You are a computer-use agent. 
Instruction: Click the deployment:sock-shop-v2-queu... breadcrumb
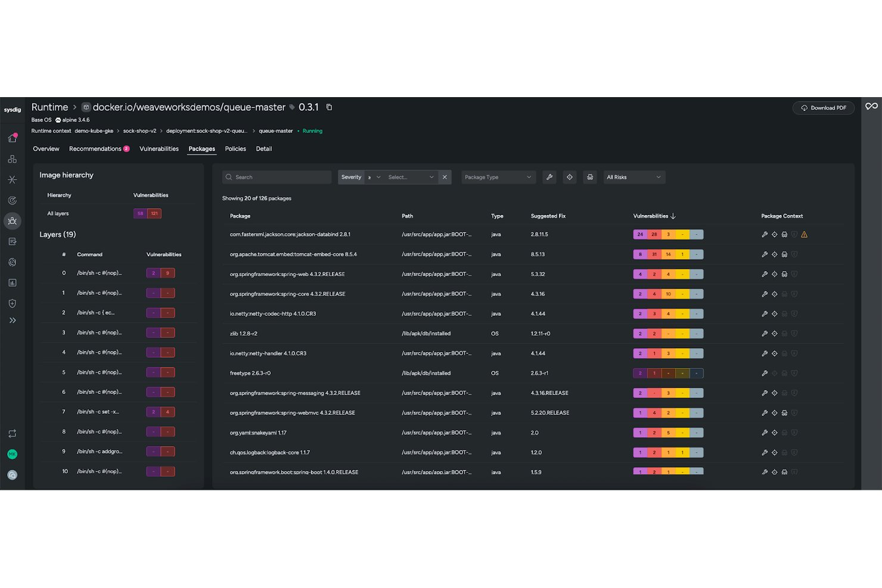pos(206,131)
